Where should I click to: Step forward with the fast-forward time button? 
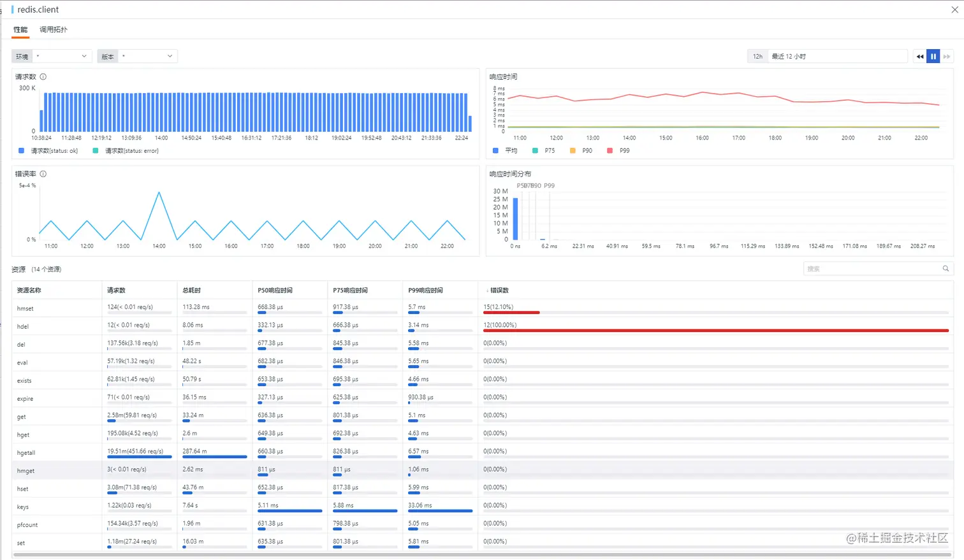[x=947, y=57]
